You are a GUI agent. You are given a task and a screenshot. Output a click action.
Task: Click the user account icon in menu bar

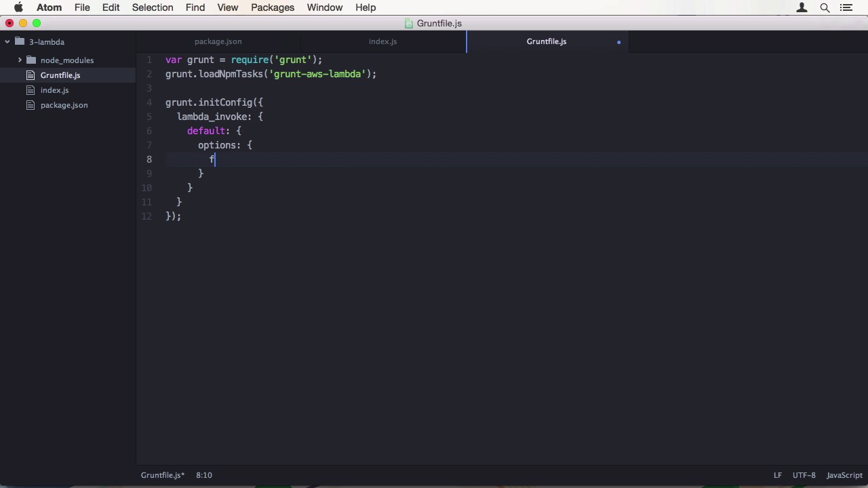[x=802, y=7]
